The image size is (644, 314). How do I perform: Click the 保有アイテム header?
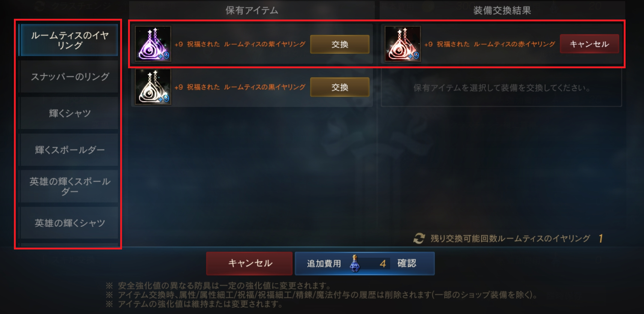pos(252,11)
